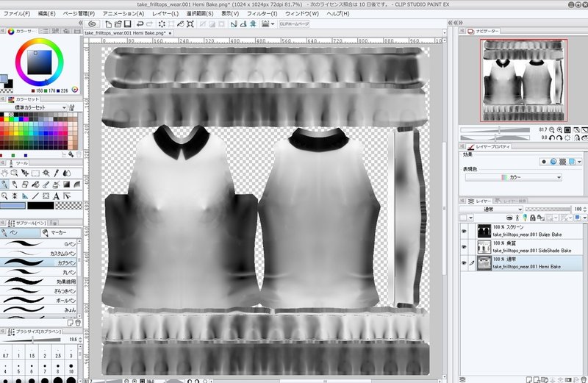Open the レイヤー(L) menu

165,13
